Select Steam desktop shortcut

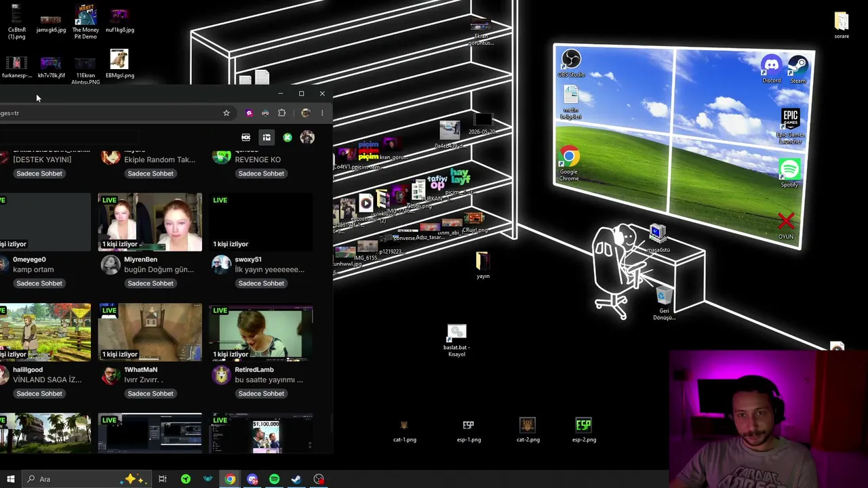tap(797, 70)
